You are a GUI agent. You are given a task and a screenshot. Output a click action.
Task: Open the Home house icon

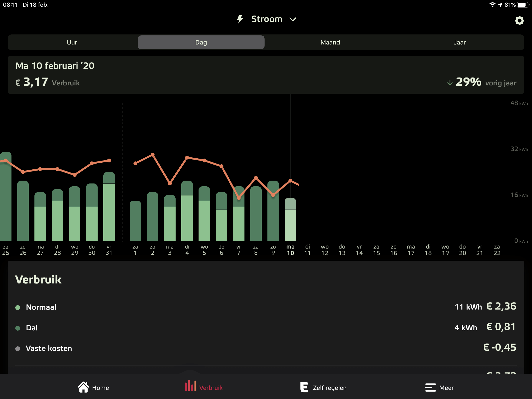pyautogui.click(x=83, y=387)
